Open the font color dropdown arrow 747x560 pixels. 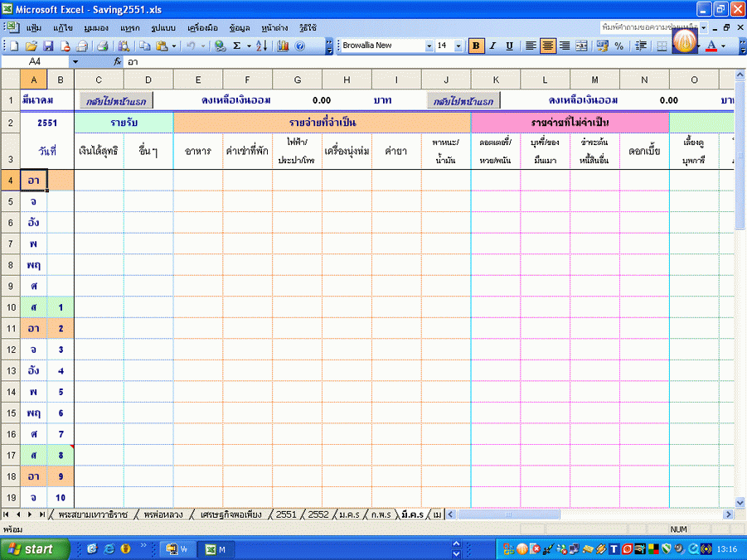tap(723, 46)
